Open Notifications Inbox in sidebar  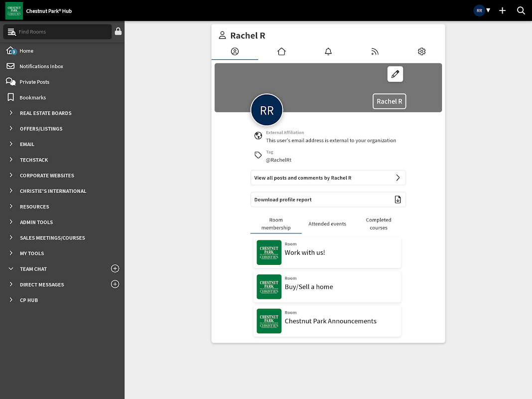pos(41,66)
